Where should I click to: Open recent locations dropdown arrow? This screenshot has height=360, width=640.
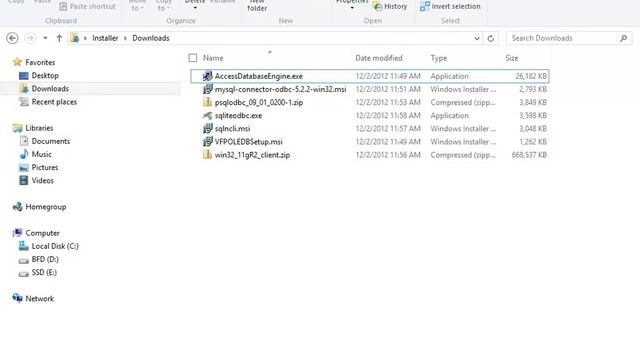tap(45, 38)
